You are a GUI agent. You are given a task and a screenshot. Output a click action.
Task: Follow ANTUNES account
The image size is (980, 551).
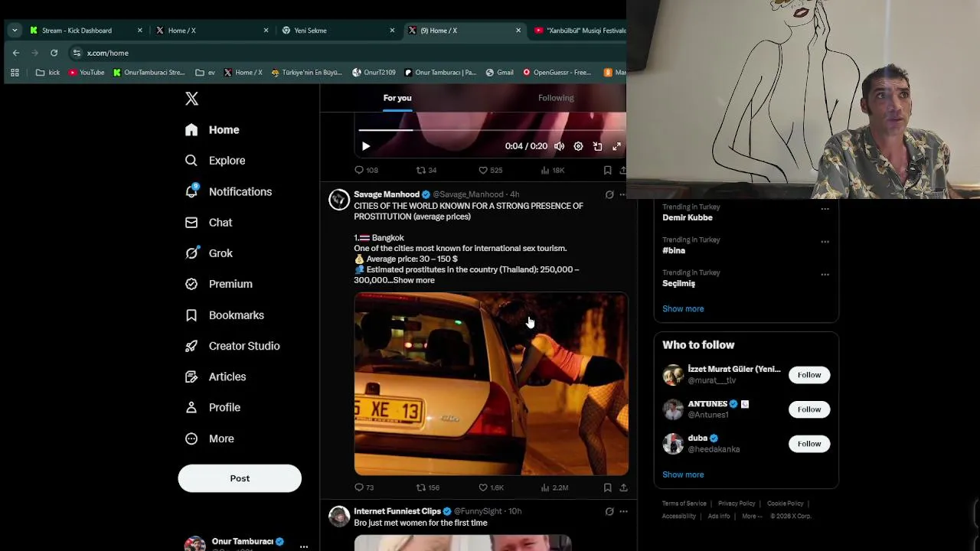(x=809, y=409)
